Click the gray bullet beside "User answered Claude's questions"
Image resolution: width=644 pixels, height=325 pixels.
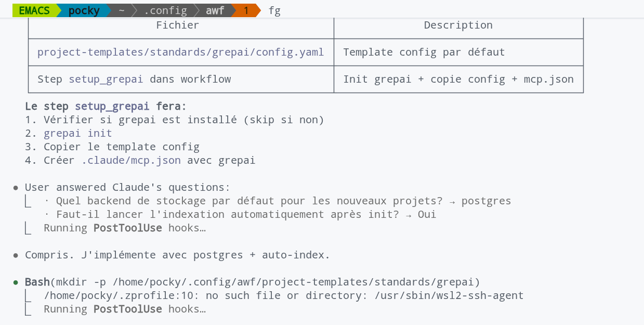pyautogui.click(x=16, y=188)
